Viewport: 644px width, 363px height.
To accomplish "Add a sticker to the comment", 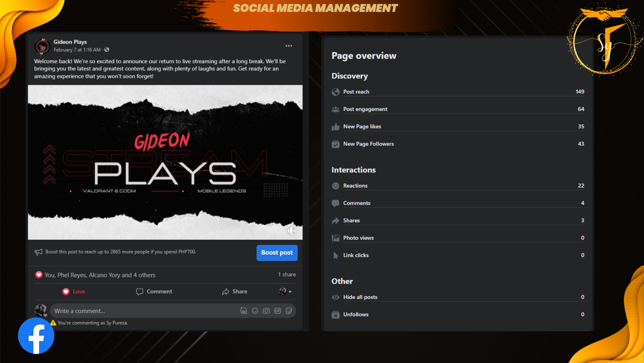I will coord(289,311).
